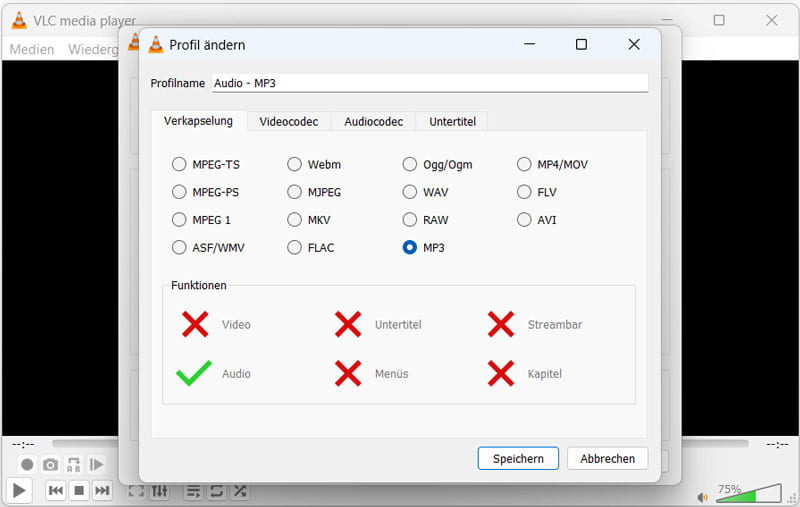Open extended settings equalizer icon
The image size is (800, 507).
tap(160, 491)
